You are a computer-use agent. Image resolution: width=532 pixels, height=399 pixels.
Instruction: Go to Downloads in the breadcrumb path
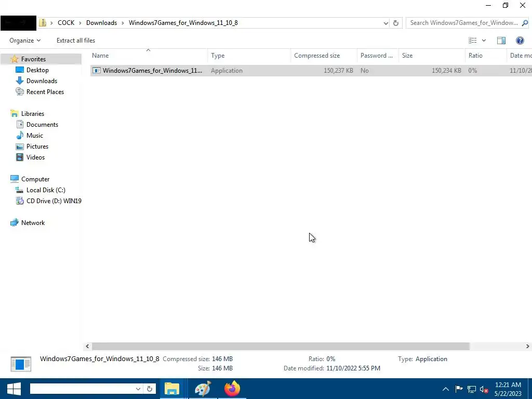point(101,23)
